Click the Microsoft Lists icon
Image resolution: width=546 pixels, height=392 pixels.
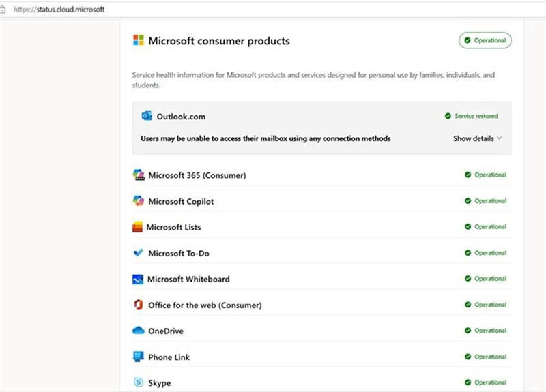[138, 227]
